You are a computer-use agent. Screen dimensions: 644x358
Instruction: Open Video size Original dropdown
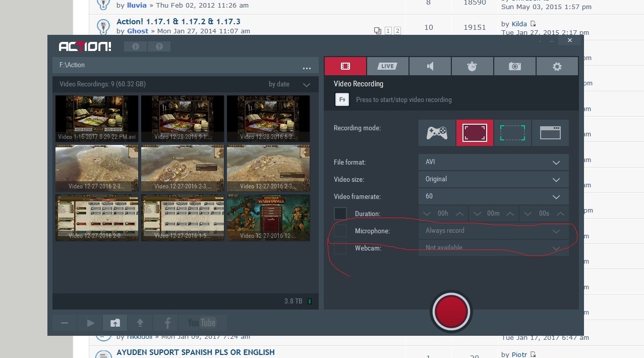pyautogui.click(x=494, y=179)
